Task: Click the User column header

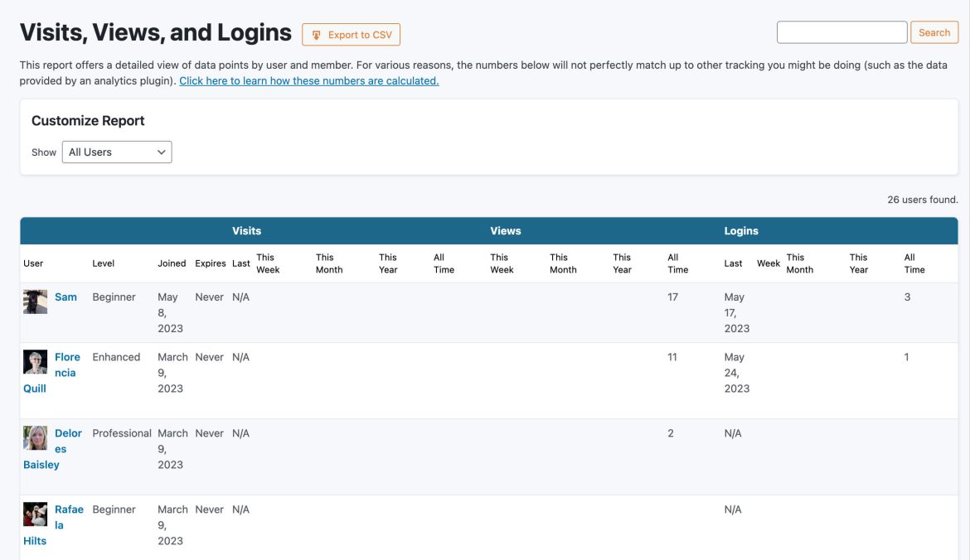Action: 32,263
